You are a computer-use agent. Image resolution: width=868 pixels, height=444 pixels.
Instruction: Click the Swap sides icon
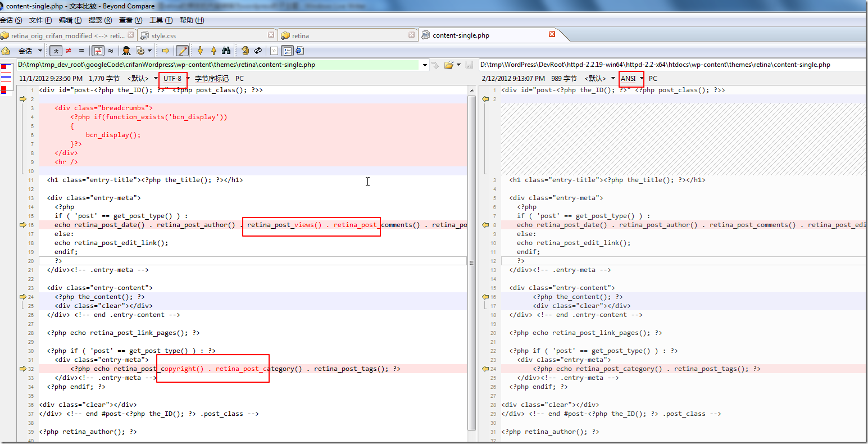tap(258, 51)
